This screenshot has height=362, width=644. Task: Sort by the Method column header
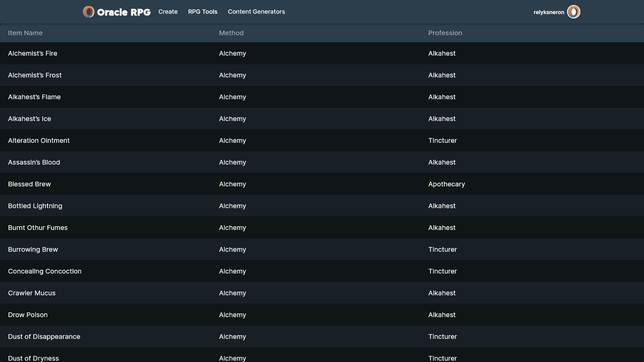(231, 33)
